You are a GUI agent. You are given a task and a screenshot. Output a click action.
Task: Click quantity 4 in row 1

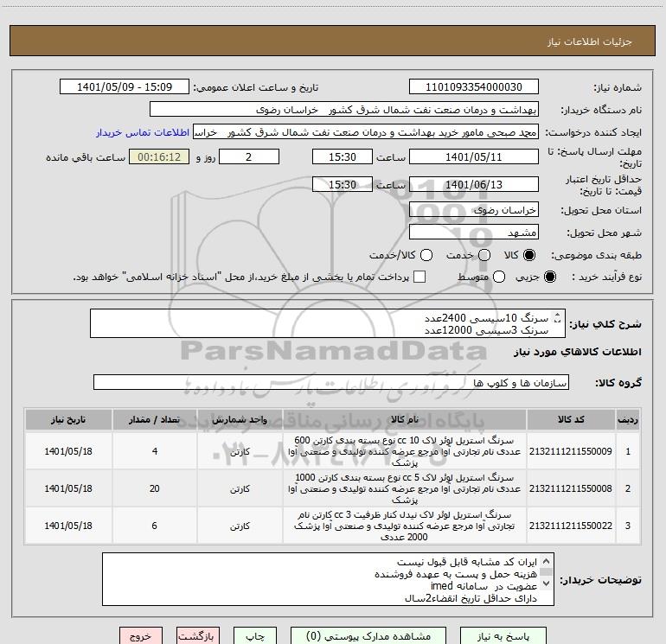coord(155,451)
